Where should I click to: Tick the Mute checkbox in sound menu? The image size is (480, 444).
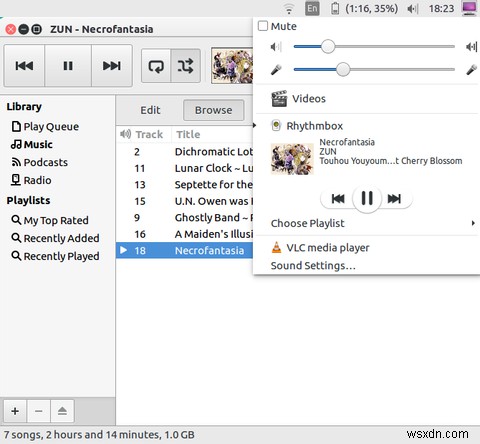click(x=263, y=26)
